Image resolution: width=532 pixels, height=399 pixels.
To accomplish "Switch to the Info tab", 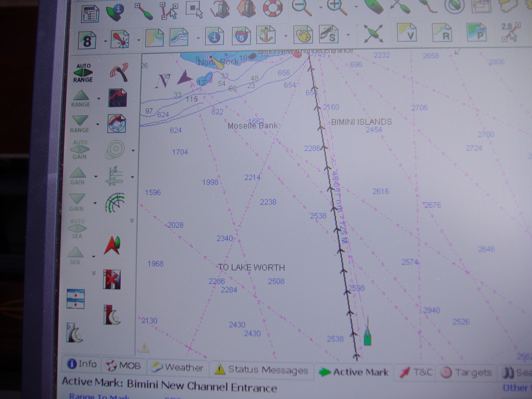I will pyautogui.click(x=82, y=364).
